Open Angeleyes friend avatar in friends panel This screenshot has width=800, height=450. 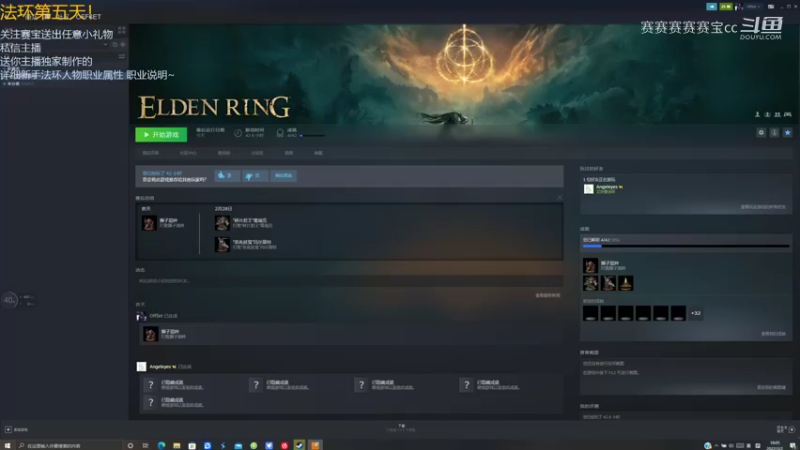(588, 189)
